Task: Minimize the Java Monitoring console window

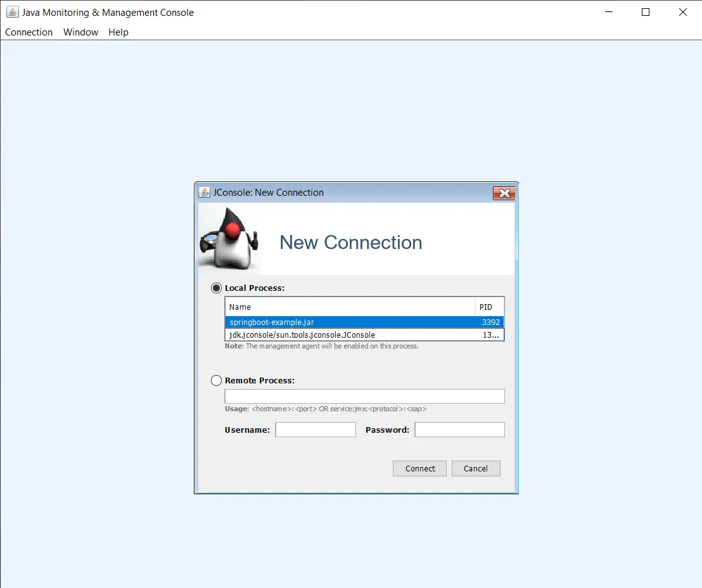Action: 609,12
